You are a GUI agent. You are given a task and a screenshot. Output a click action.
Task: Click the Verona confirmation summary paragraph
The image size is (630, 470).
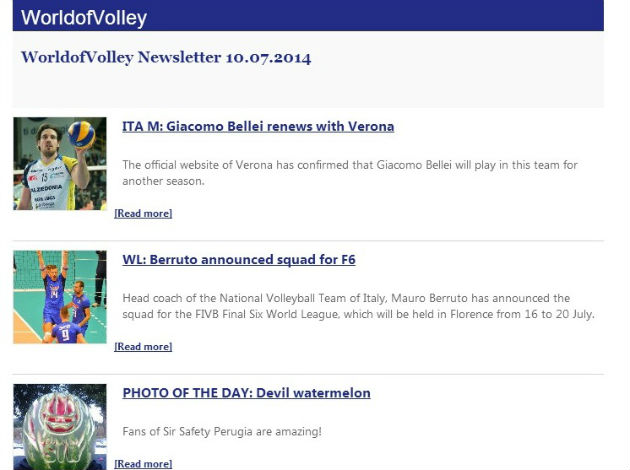pos(349,172)
